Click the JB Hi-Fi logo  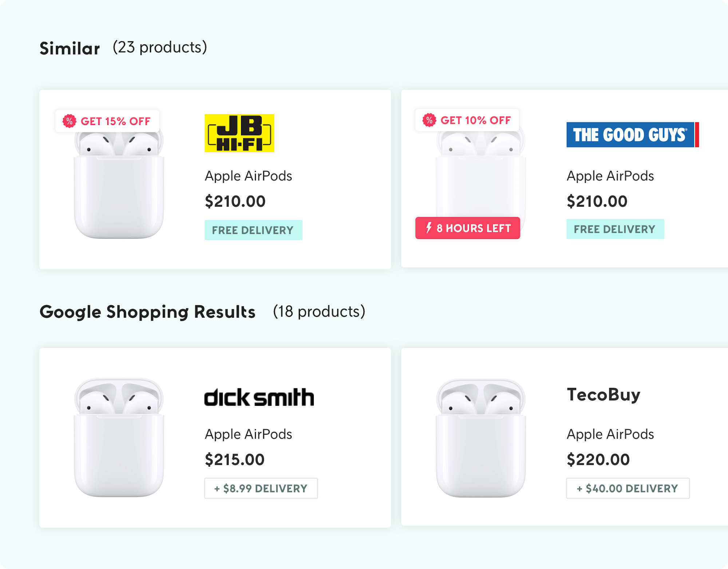pos(239,133)
